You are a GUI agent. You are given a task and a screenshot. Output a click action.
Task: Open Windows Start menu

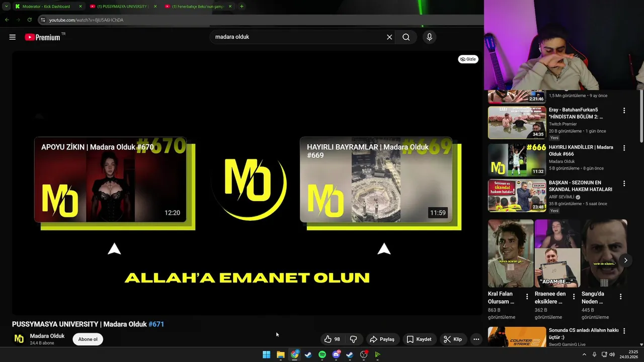(267, 354)
